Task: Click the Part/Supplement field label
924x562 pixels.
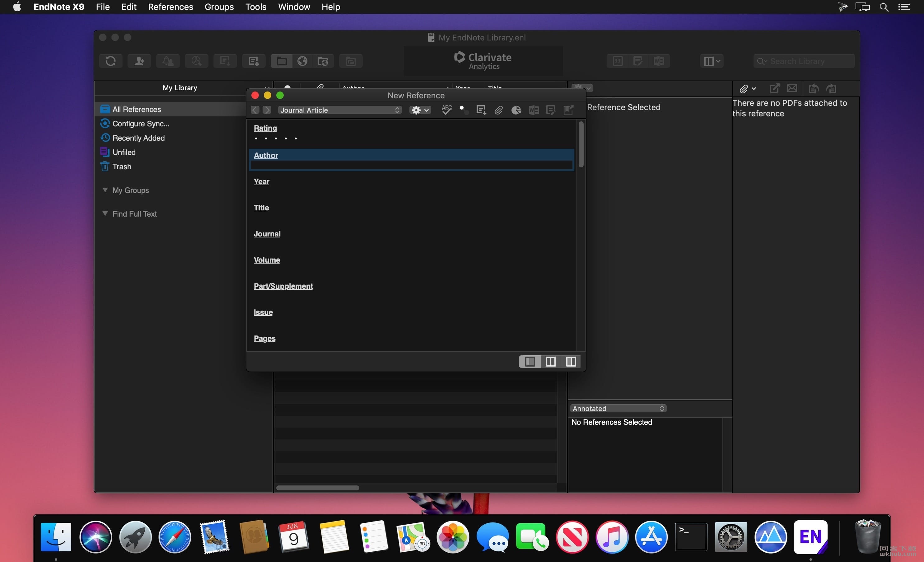Action: (283, 286)
